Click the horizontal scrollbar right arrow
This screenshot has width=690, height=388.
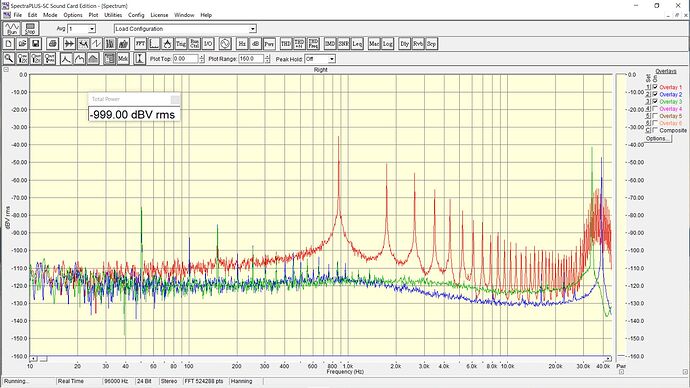click(609, 359)
